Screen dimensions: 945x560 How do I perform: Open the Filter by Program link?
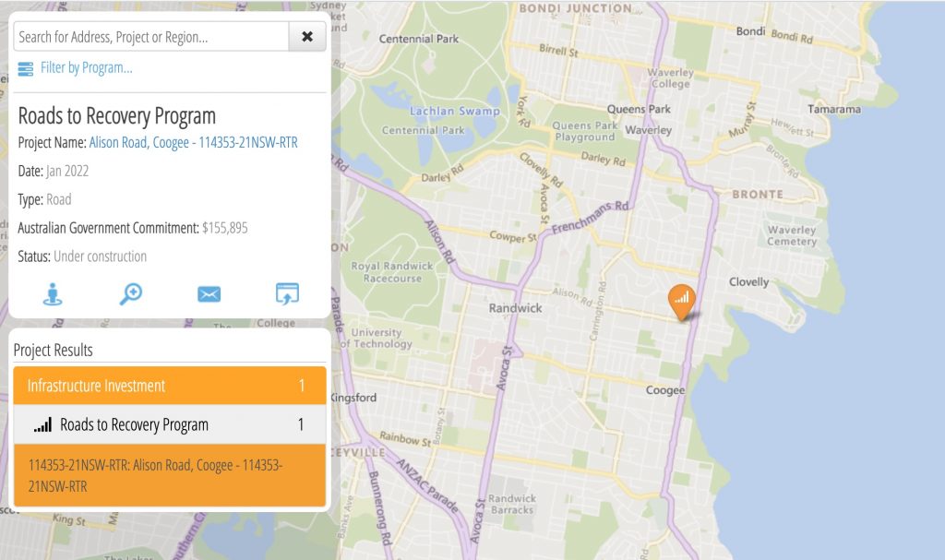[x=86, y=68]
